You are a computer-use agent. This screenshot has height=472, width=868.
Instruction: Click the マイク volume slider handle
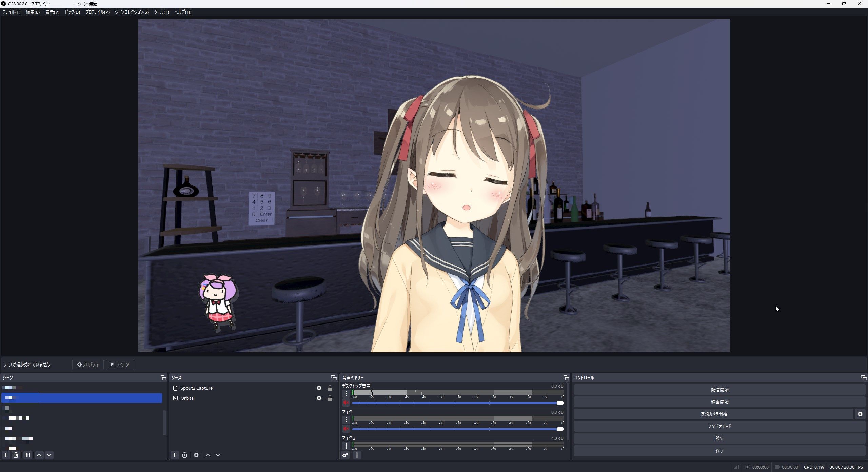coord(560,429)
